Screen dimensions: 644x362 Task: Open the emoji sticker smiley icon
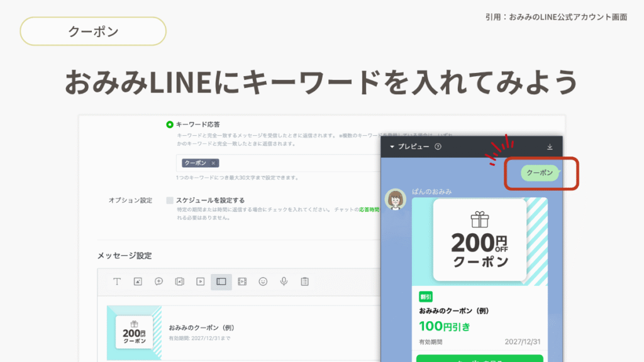(x=263, y=282)
